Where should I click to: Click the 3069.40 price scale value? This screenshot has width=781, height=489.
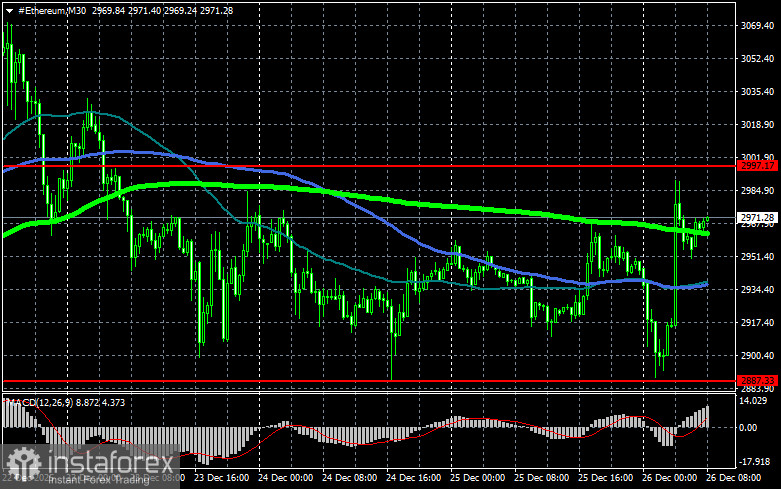757,25
